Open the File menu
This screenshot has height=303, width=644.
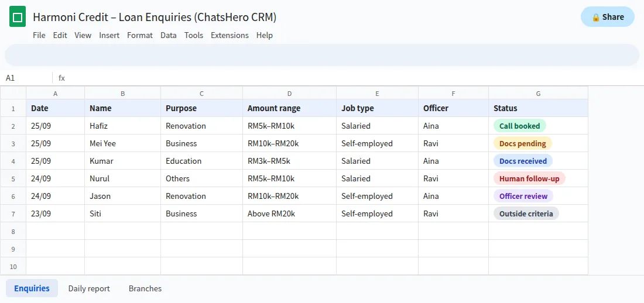tap(39, 35)
